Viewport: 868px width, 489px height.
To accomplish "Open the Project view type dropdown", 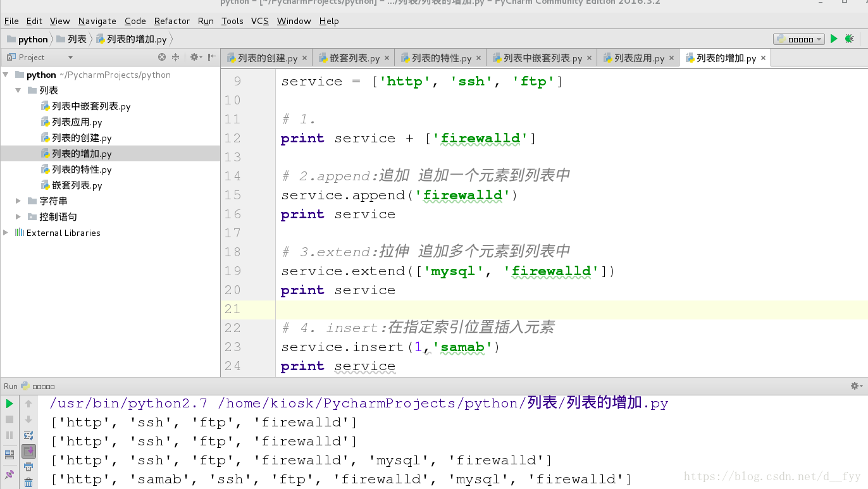I will [x=70, y=58].
